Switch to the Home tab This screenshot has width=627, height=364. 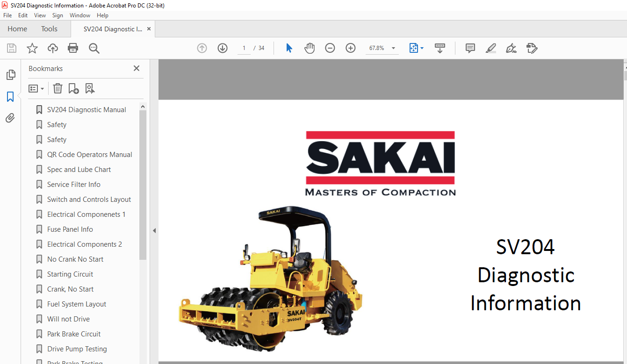(17, 29)
